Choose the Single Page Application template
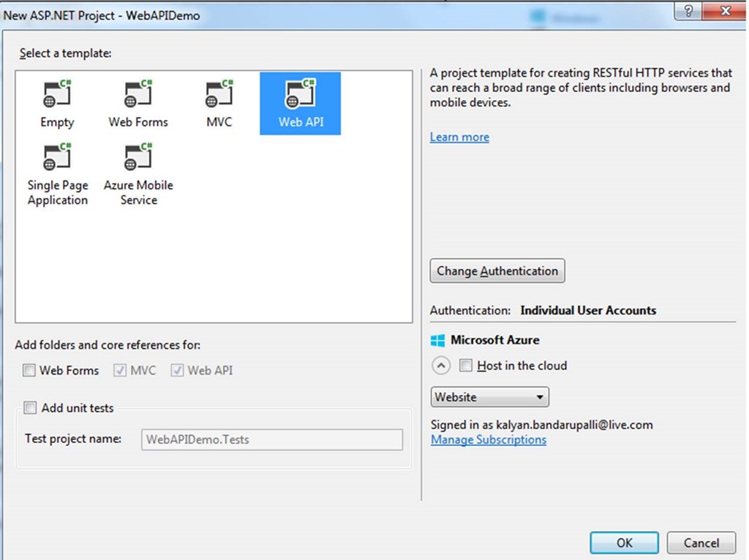Screen dimensions: 749x560 [x=57, y=174]
